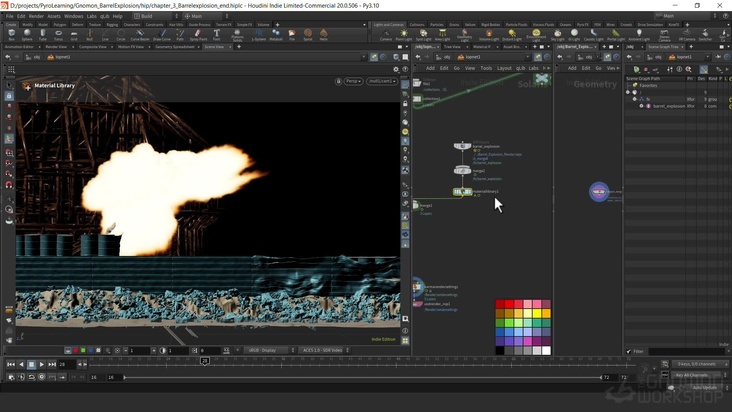Click the merge2 node
The image size is (732, 412).
(462, 170)
